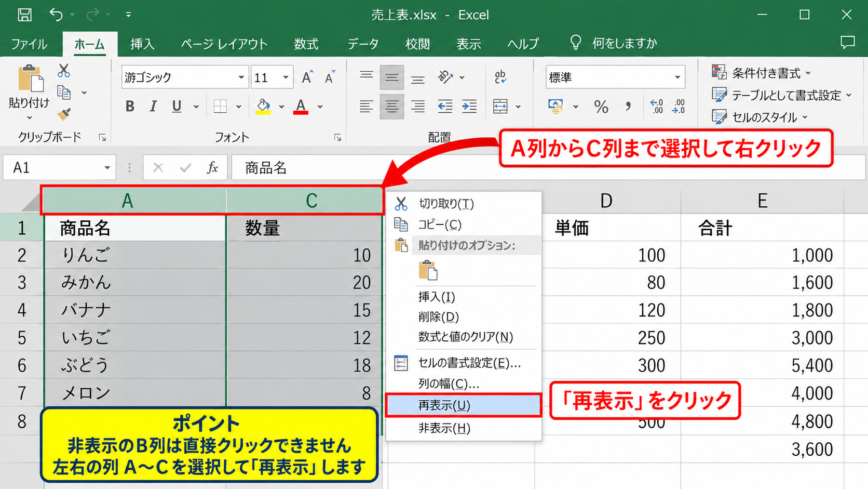This screenshot has height=489, width=868.
Task: Click the fx Insert Function icon
Action: click(212, 168)
